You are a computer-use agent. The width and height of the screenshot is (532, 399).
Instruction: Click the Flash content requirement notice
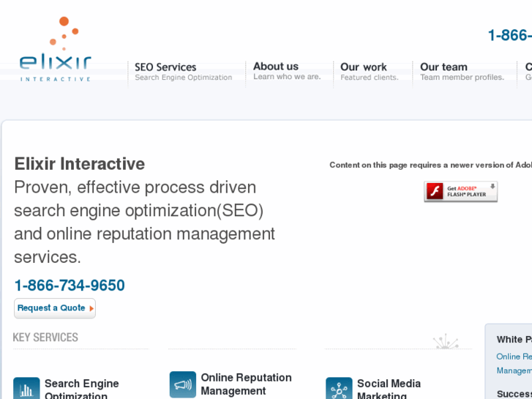click(430, 165)
